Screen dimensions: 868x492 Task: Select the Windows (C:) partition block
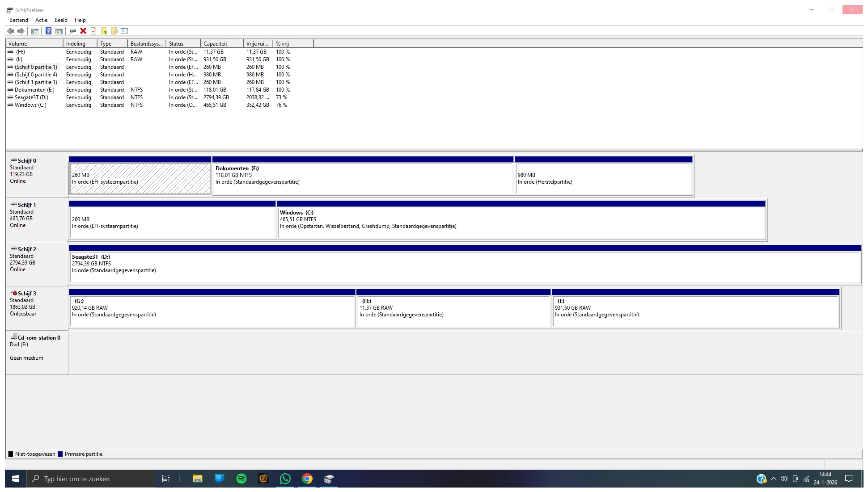click(521, 220)
